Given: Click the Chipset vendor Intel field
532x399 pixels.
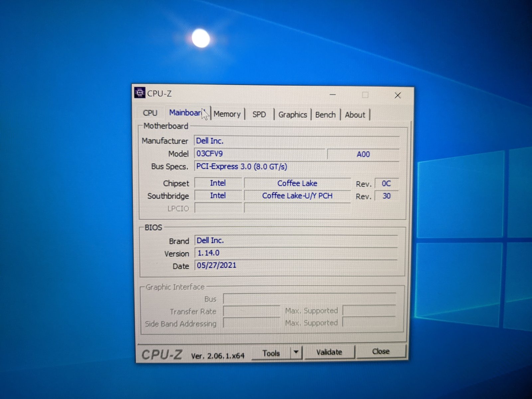Looking at the screenshot, I should pos(218,183).
